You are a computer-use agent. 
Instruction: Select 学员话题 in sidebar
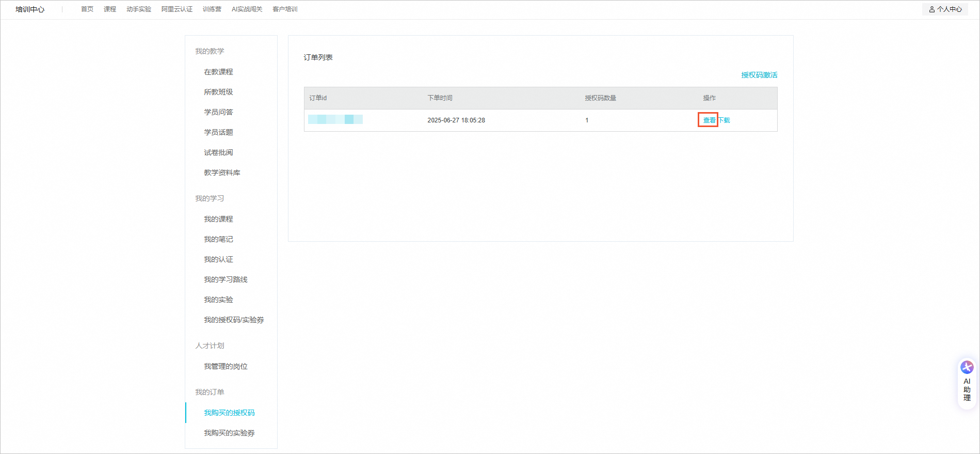click(x=218, y=132)
